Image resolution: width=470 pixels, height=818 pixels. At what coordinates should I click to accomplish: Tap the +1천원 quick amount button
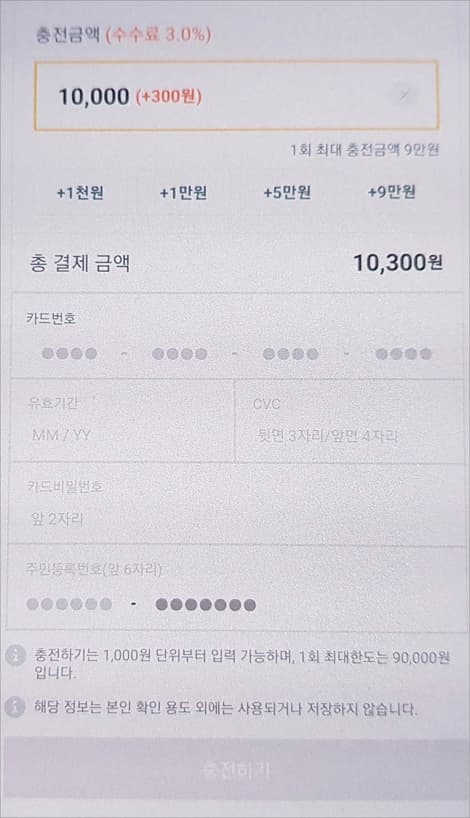point(80,193)
